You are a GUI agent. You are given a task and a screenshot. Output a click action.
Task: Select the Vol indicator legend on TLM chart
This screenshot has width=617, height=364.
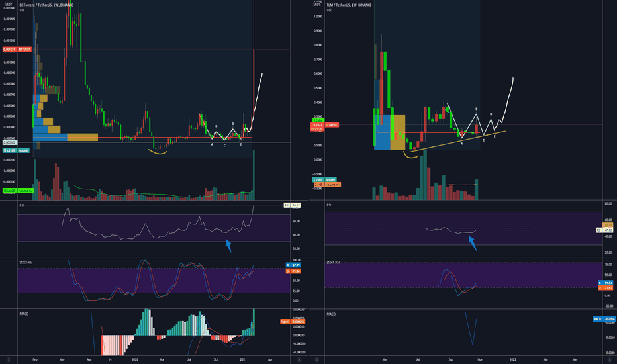tap(328, 10)
